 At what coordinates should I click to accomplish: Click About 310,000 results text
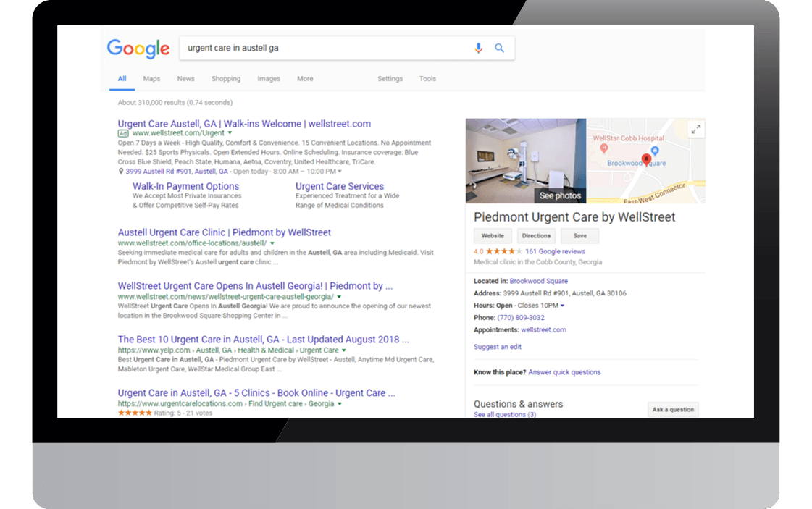(175, 103)
